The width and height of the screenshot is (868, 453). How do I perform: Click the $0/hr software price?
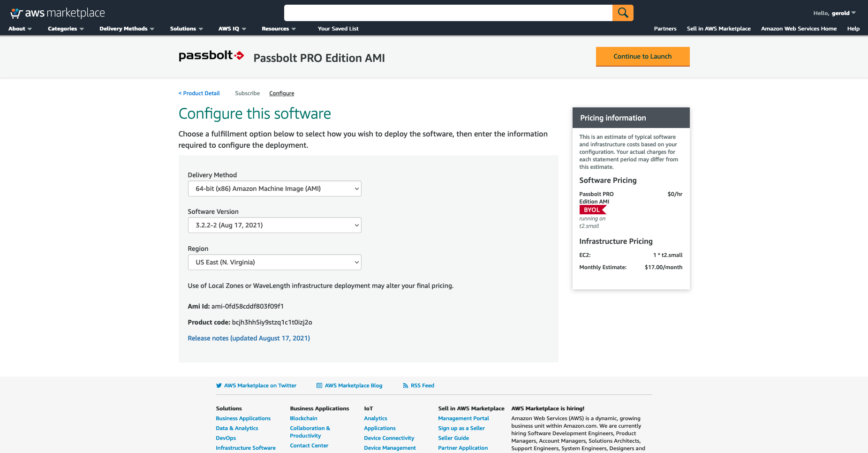[x=675, y=194]
